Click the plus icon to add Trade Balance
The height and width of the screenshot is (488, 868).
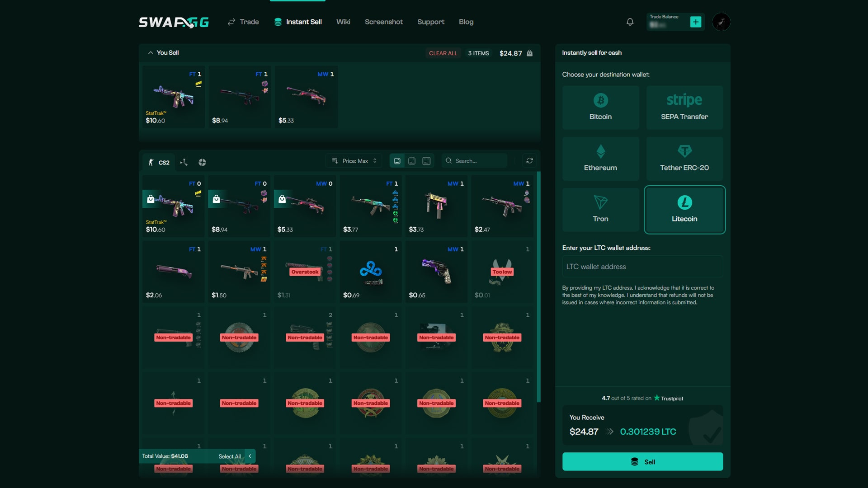(x=696, y=21)
